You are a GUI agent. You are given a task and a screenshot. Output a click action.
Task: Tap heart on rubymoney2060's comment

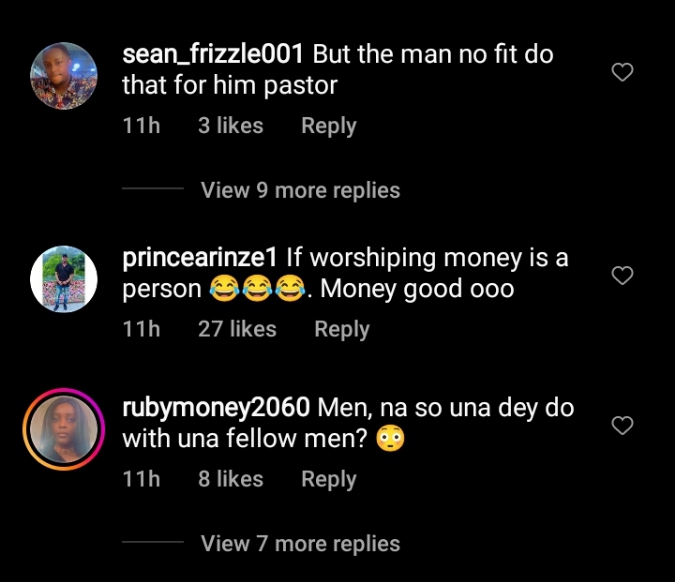coord(622,425)
